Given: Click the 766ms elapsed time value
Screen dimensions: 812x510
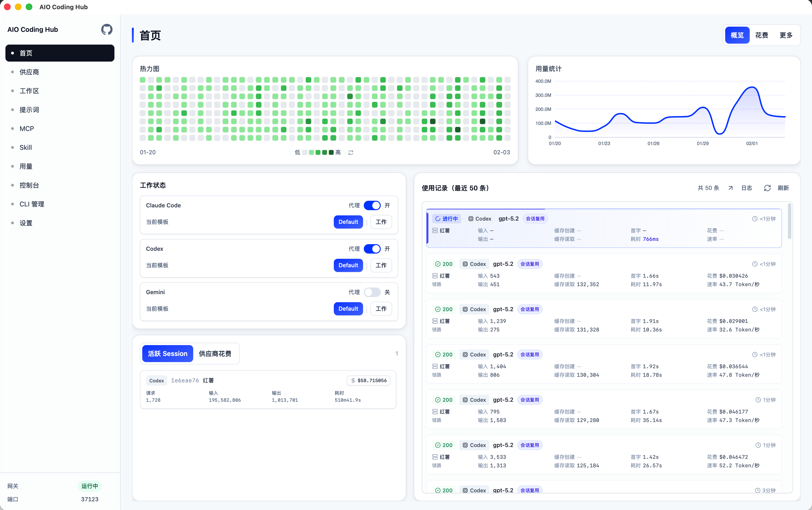Looking at the screenshot, I should (650, 239).
